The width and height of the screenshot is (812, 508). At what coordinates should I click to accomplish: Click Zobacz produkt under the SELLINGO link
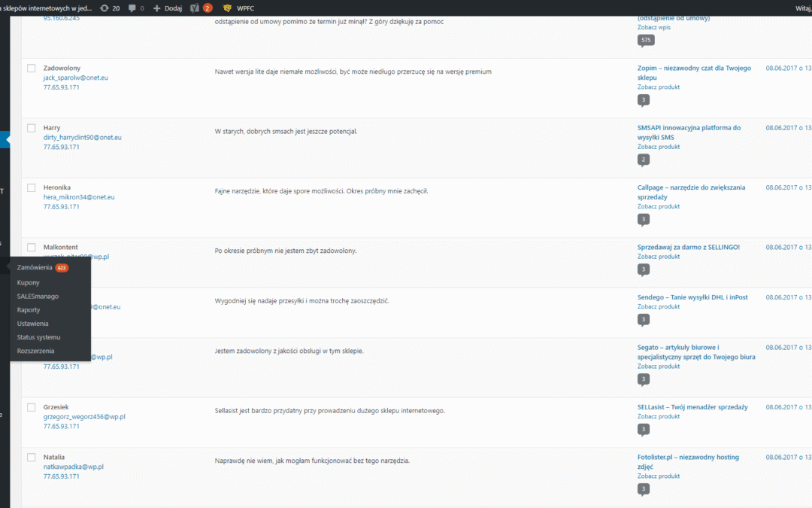tap(658, 257)
